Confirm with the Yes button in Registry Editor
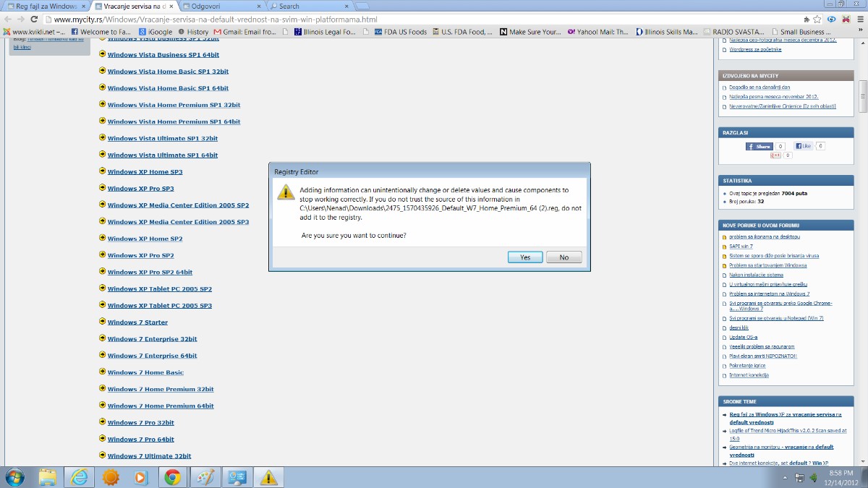The image size is (868, 488). 525,257
